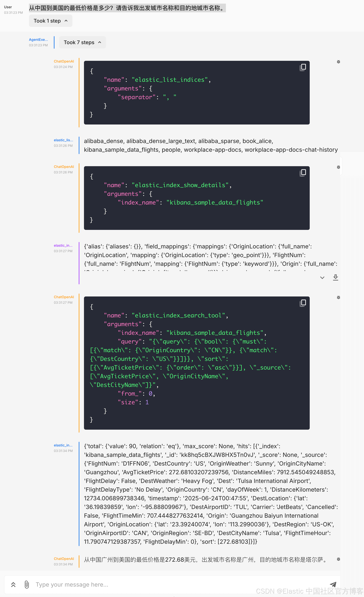Click debug icon beside show_details tool call
The height and width of the screenshot is (597, 364).
click(338, 167)
